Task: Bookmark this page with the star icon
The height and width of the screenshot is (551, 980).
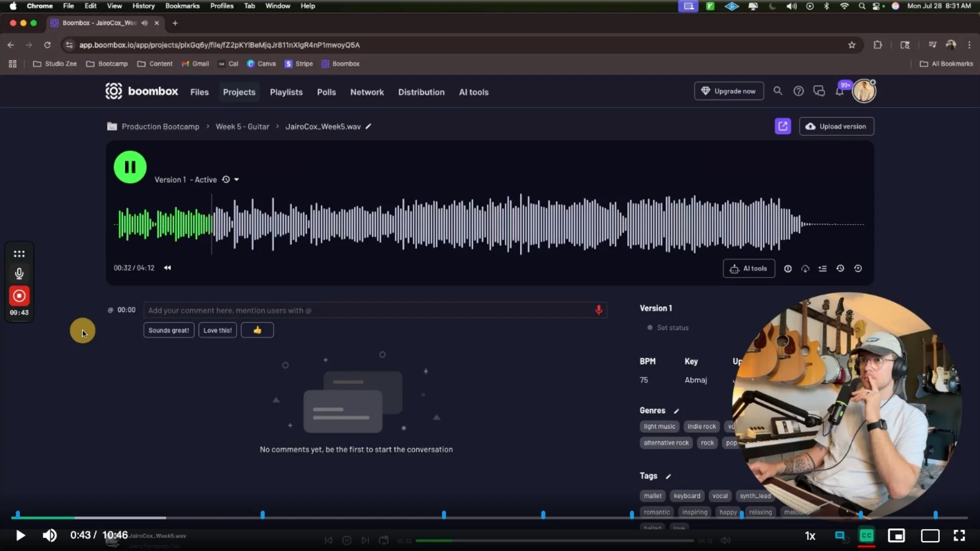Action: coord(851,45)
